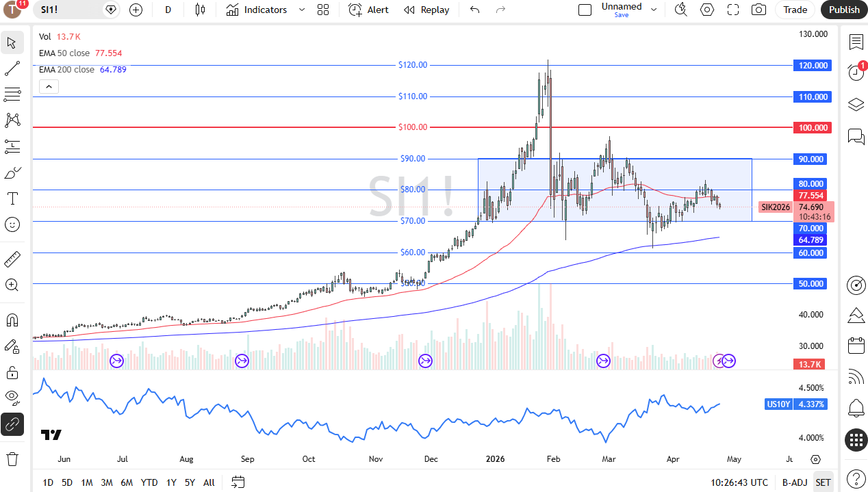The image size is (868, 492).
Task: Show All available chart data
Action: tap(209, 482)
